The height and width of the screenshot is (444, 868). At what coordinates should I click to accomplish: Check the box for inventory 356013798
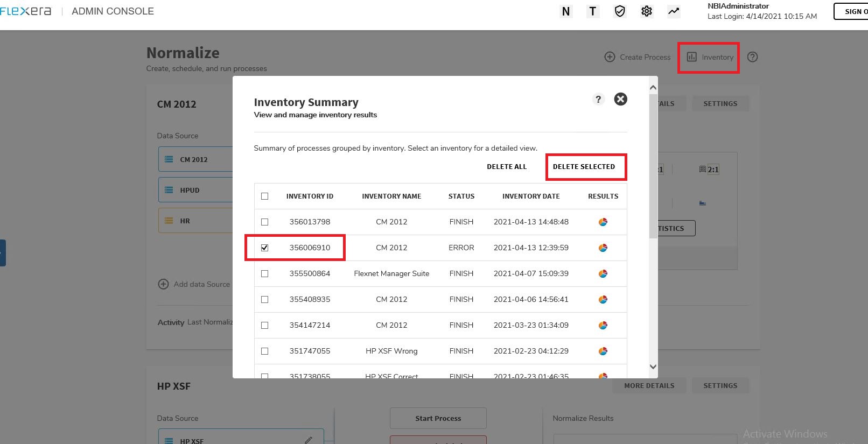[264, 222]
